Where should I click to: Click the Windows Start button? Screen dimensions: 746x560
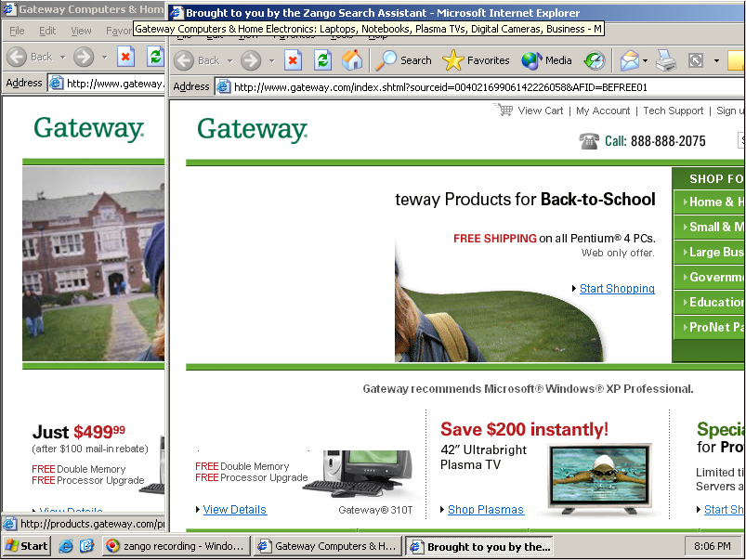coord(27,546)
